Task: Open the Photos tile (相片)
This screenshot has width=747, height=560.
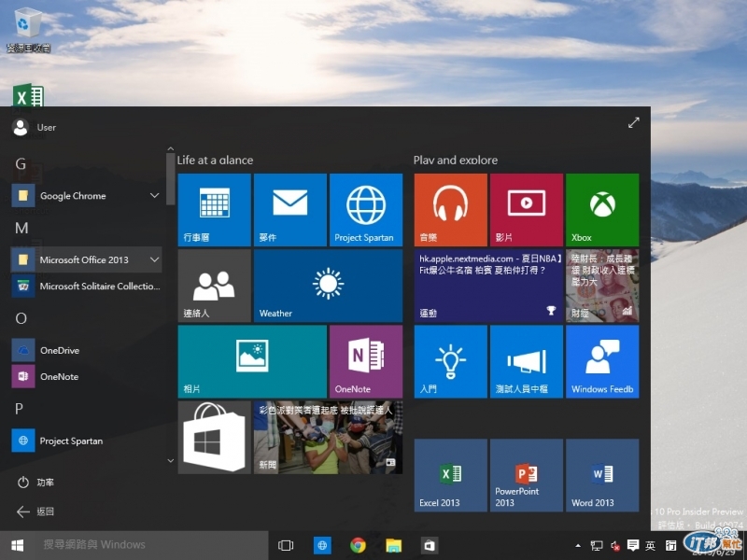Action: coord(252,361)
